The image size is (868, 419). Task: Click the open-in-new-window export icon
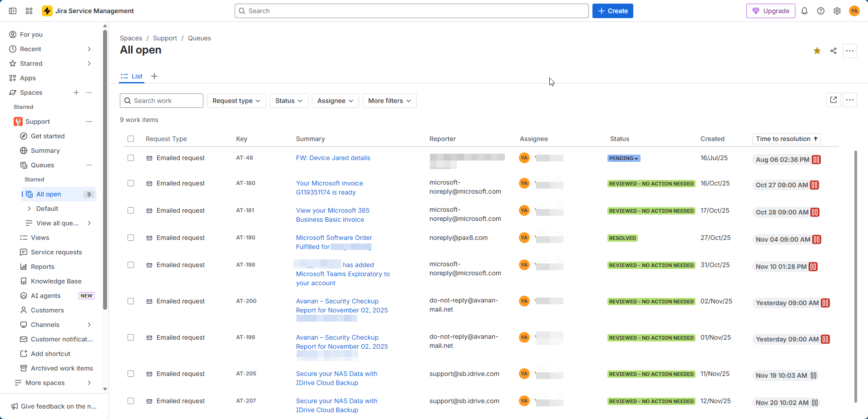coord(833,100)
